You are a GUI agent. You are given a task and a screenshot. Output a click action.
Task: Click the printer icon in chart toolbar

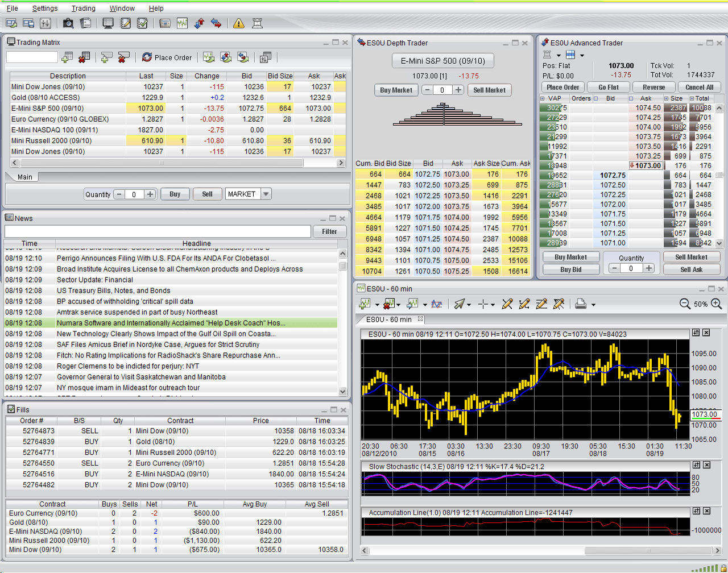tap(581, 304)
